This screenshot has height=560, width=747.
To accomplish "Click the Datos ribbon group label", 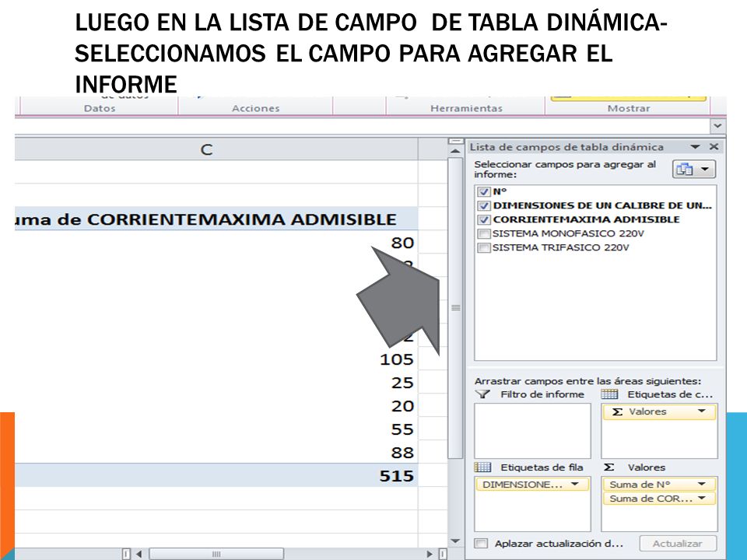I will pyautogui.click(x=100, y=109).
